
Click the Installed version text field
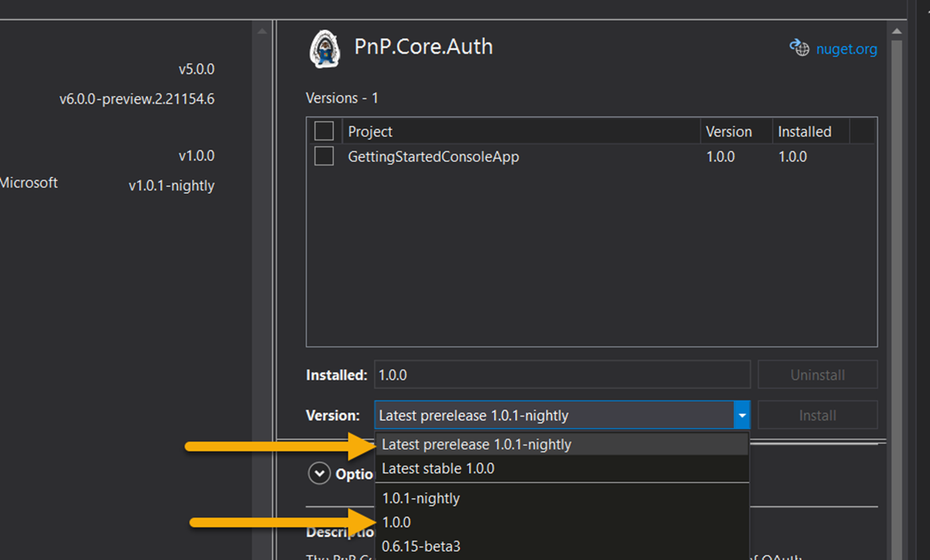coord(562,376)
